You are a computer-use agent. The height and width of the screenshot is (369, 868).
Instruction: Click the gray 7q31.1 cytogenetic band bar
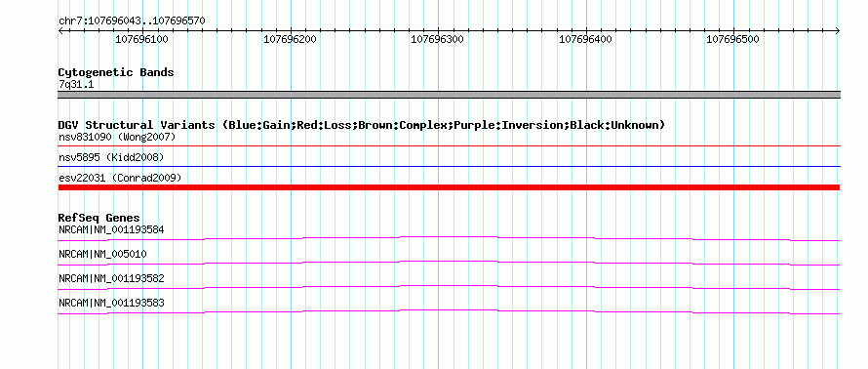coord(449,95)
